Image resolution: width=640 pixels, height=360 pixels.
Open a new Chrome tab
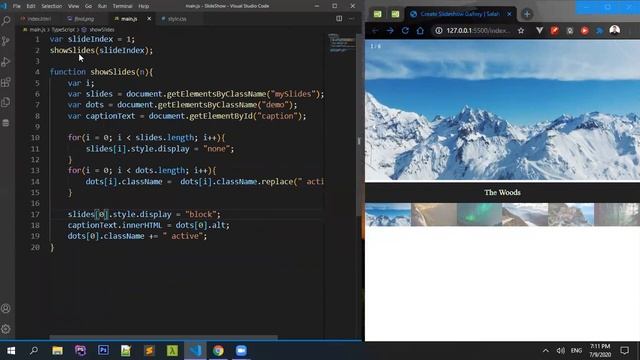click(527, 14)
